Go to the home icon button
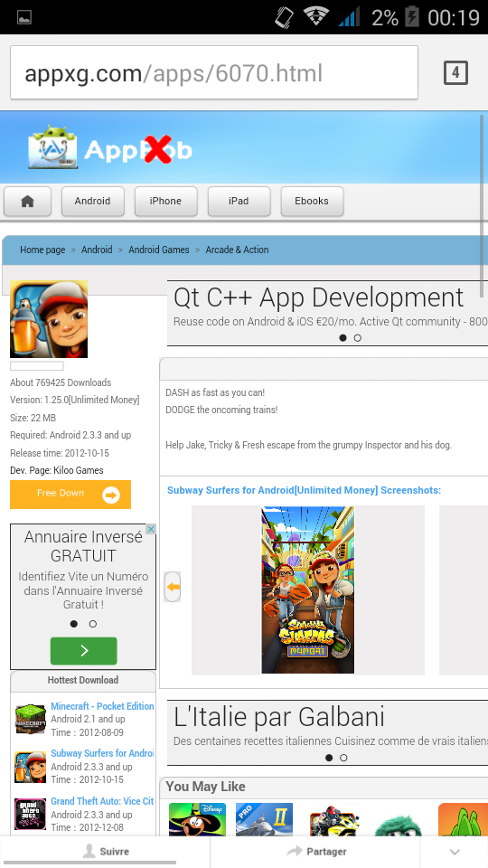Screen dimensions: 488x868 (28, 202)
